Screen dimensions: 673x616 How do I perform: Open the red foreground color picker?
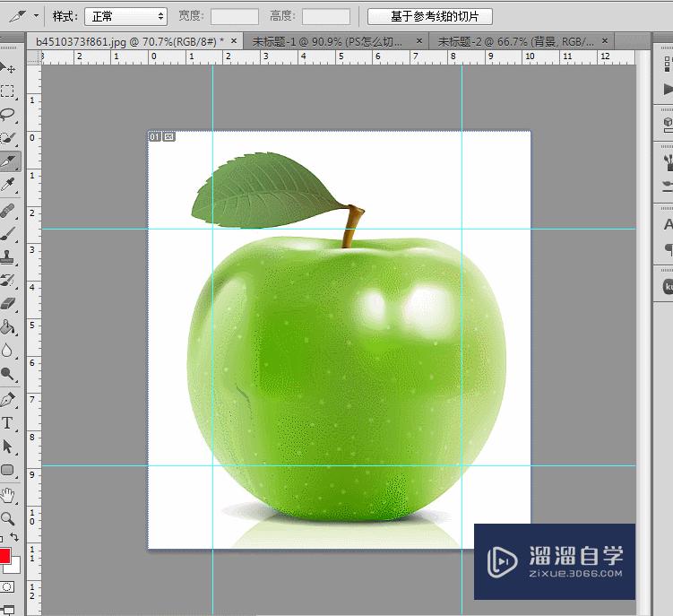tap(4, 555)
